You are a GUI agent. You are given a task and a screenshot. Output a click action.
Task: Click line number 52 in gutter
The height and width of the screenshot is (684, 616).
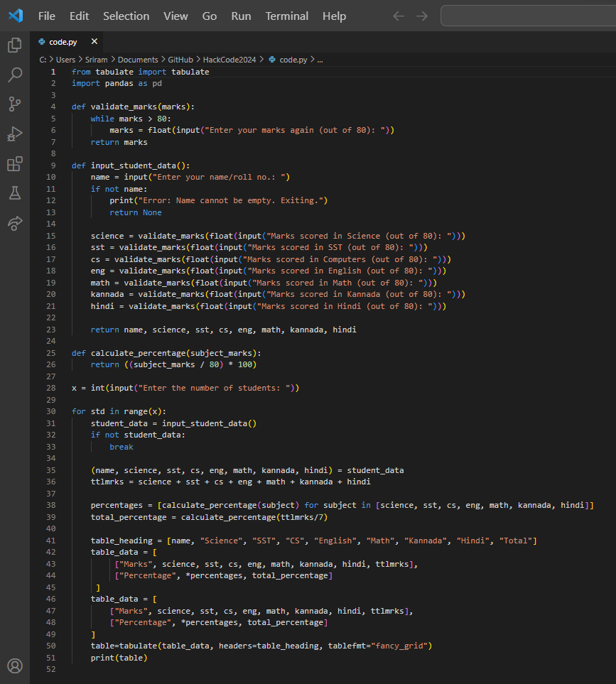tap(51, 669)
